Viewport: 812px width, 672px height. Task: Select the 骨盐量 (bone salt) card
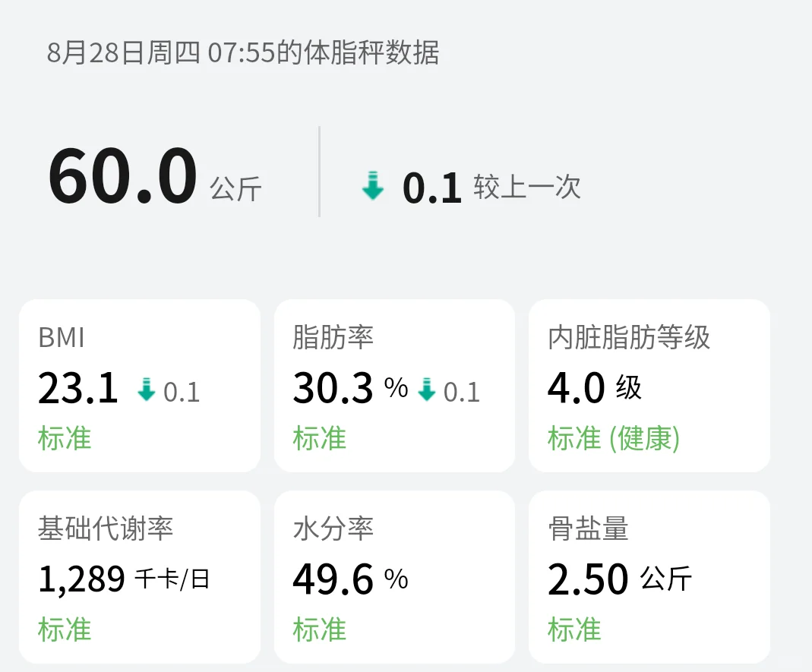649,576
